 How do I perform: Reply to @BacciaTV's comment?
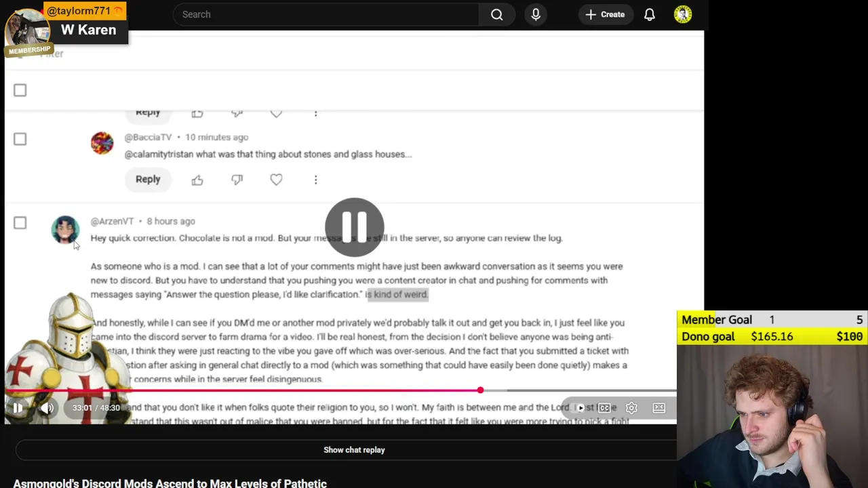(148, 180)
